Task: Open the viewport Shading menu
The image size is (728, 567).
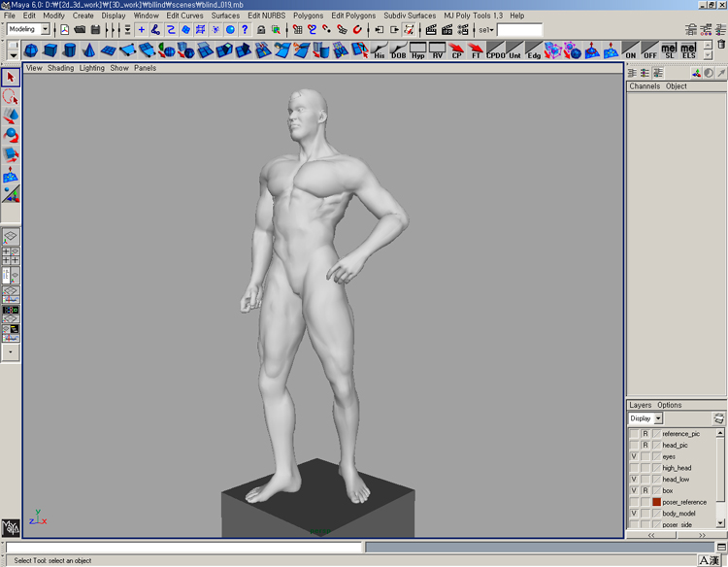Action: pos(60,68)
